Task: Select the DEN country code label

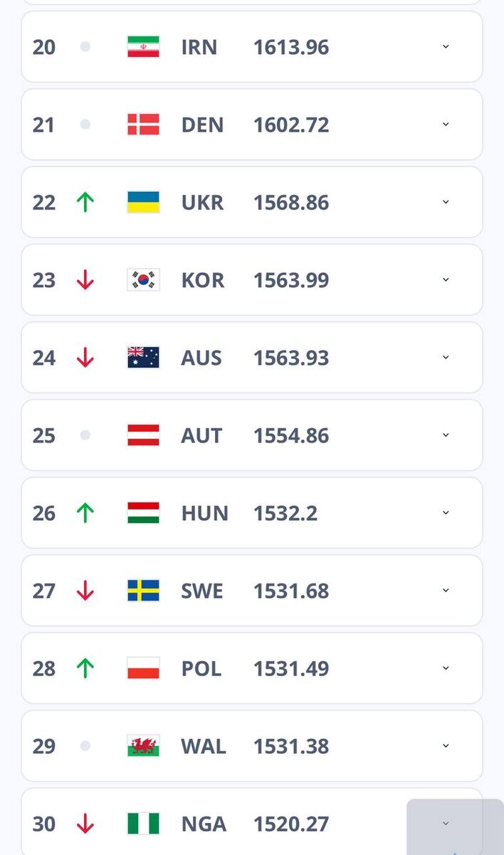Action: coord(202,125)
